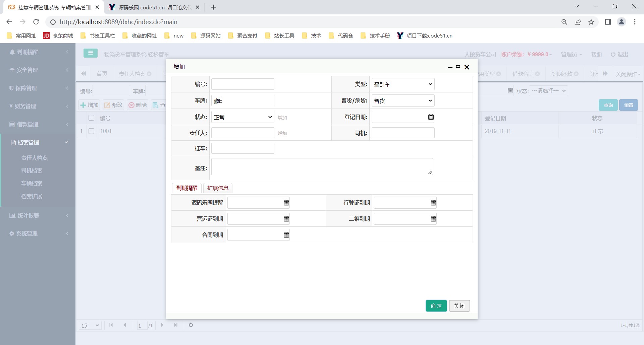Screen dimensions: 644x345
Task: Open the 类型 dropdown showing 牵引车
Action: tap(403, 84)
